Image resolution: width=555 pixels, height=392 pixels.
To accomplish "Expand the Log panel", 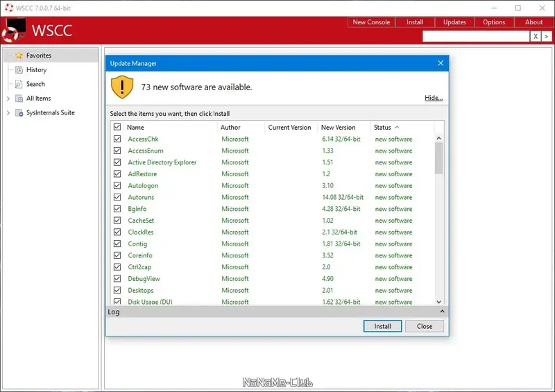I will pyautogui.click(x=442, y=312).
